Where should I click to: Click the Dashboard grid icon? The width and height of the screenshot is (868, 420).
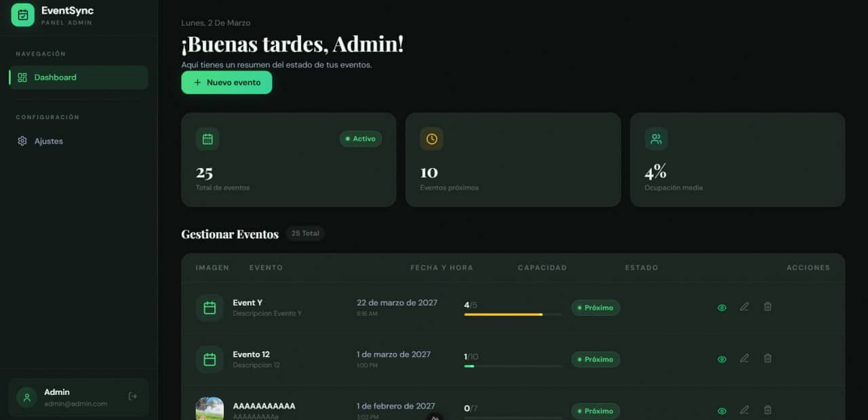[x=22, y=77]
